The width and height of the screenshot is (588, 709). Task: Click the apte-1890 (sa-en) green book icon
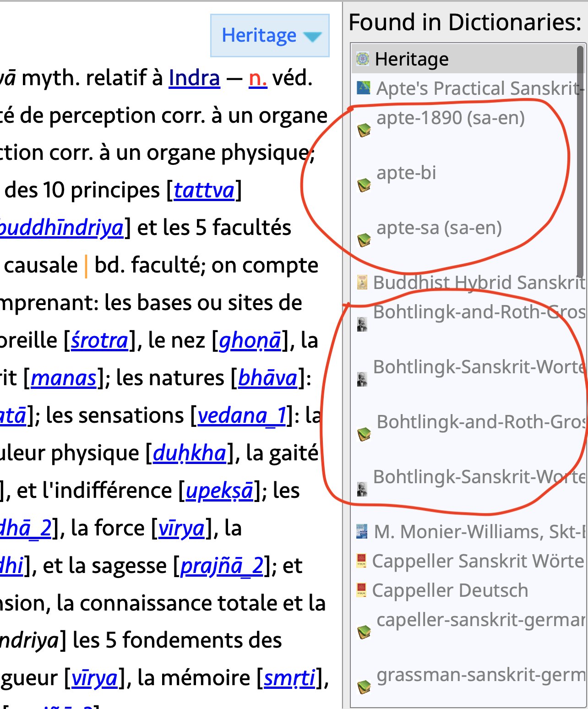pos(364,130)
